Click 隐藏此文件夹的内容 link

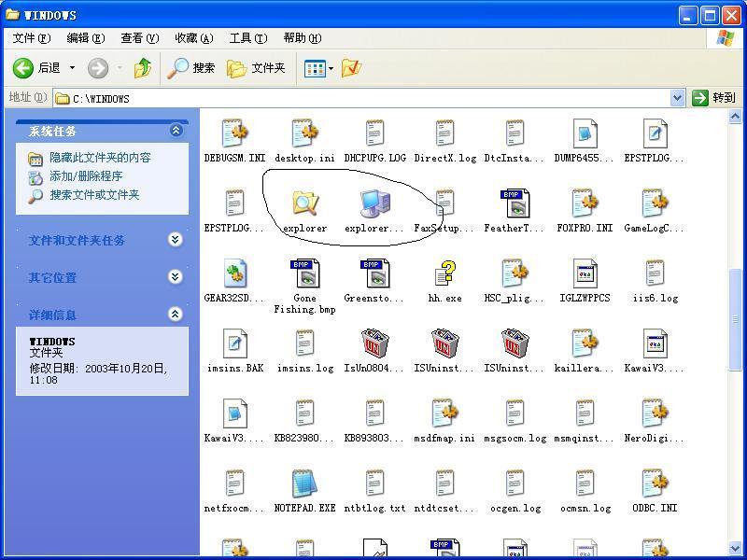pos(100,158)
